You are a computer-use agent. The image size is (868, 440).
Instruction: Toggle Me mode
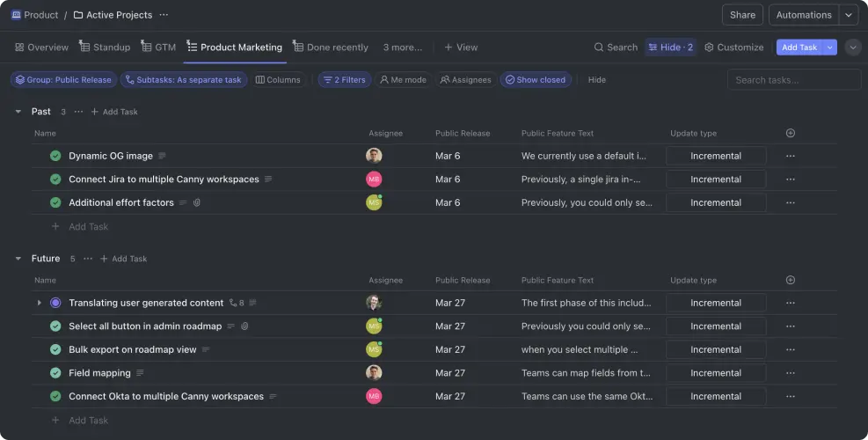[404, 80]
